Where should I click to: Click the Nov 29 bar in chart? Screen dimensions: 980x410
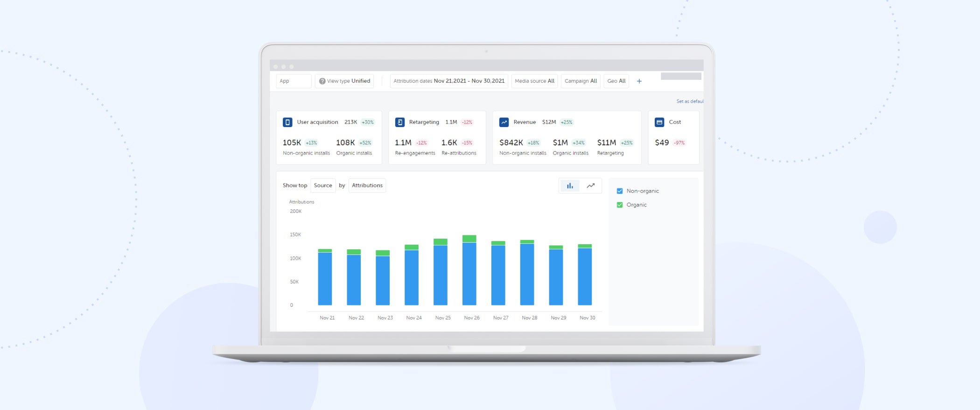(556, 276)
